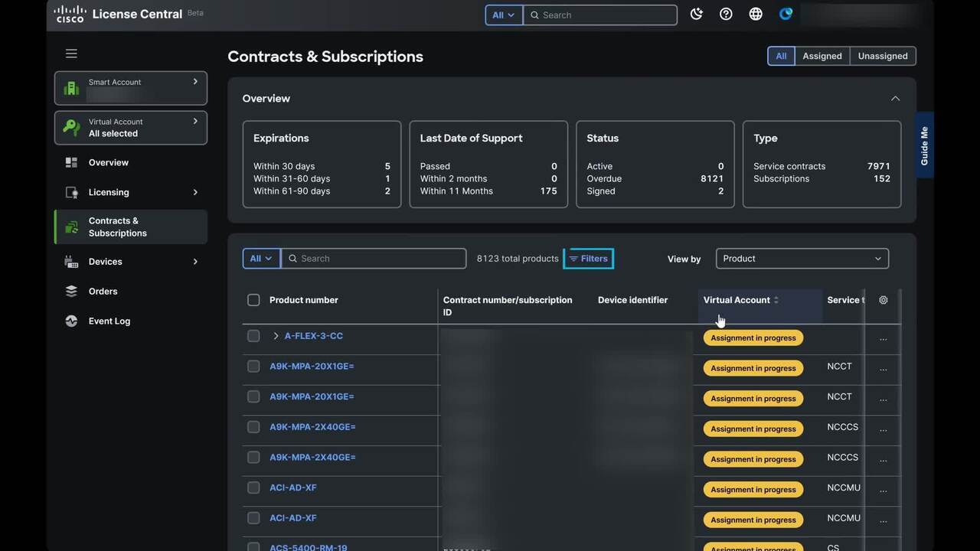
Task: Click the Virtual Account key icon
Action: [71, 127]
